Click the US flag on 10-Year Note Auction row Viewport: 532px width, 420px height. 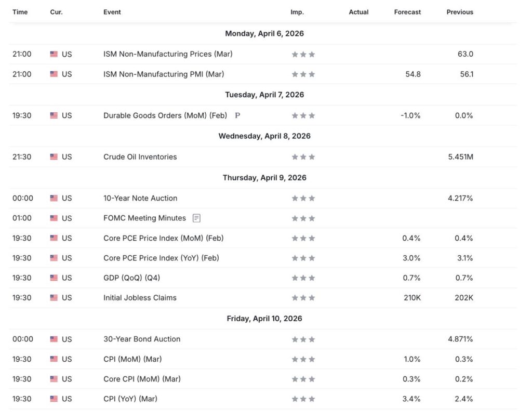54,198
